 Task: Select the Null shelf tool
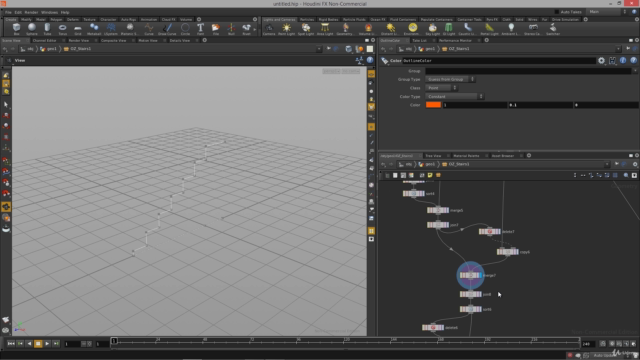[x=231, y=29]
